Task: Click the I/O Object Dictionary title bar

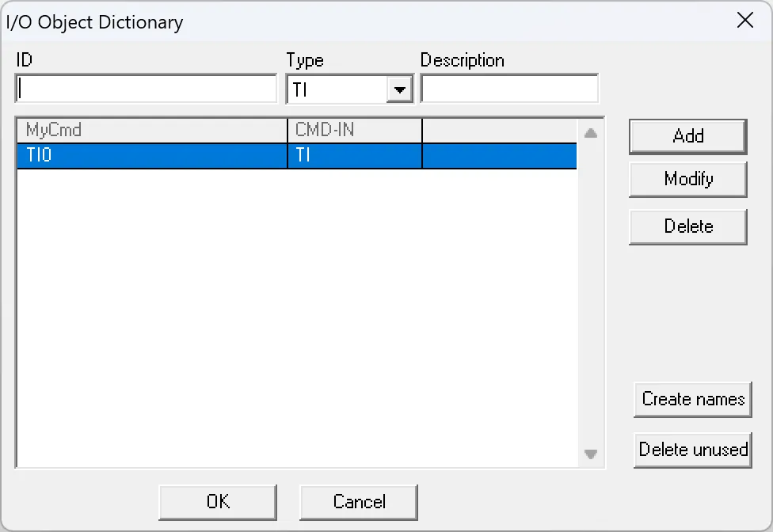Action: [x=317, y=21]
